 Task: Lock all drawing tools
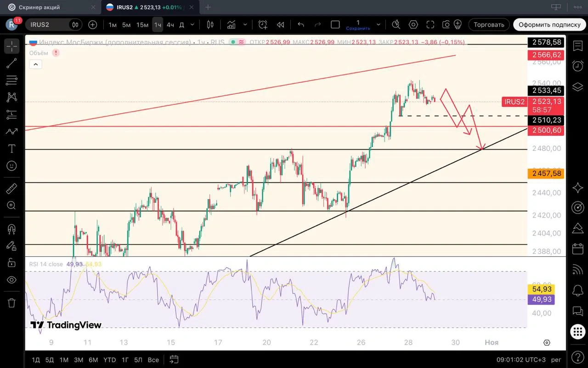click(x=12, y=263)
